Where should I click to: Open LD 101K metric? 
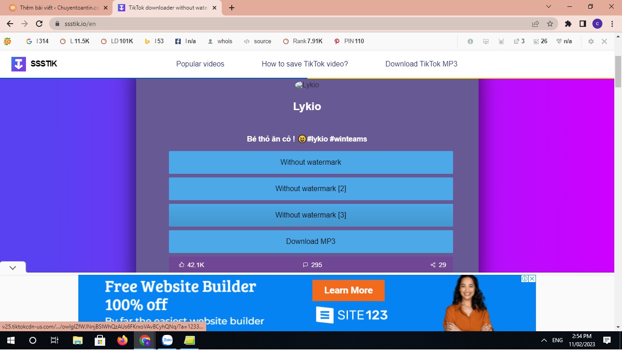tap(117, 41)
